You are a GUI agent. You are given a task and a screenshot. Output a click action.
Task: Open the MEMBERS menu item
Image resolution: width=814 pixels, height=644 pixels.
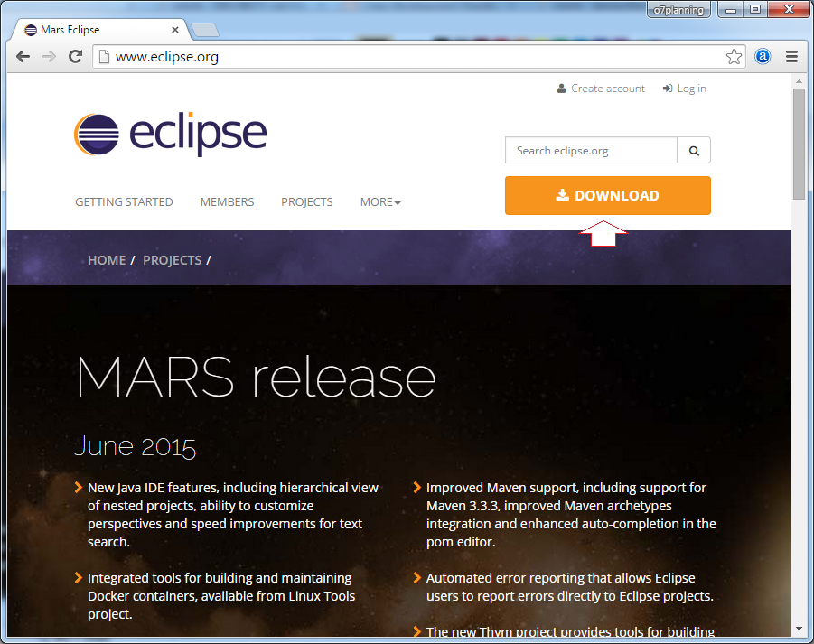(x=227, y=202)
